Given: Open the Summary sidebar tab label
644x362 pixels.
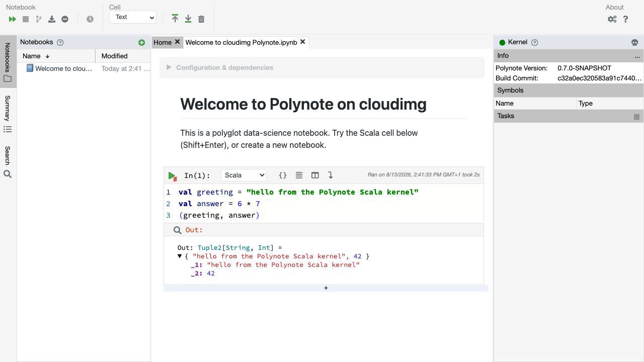Looking at the screenshot, I should tap(8, 108).
